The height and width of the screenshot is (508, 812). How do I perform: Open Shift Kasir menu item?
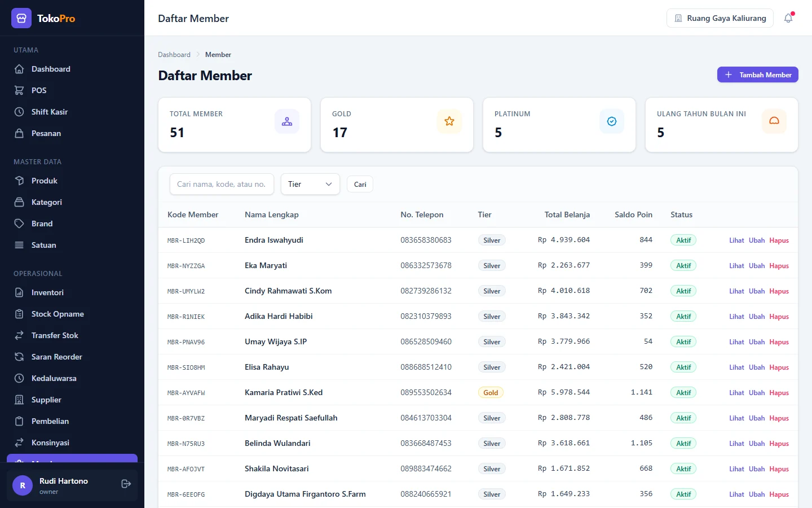point(72,112)
